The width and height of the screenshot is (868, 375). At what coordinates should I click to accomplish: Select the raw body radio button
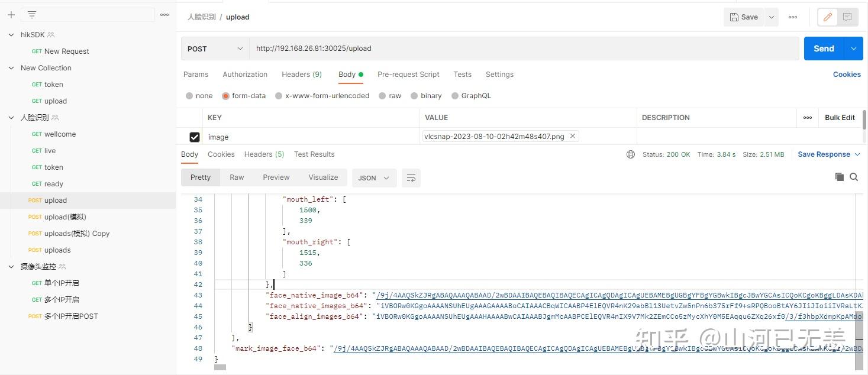(383, 96)
